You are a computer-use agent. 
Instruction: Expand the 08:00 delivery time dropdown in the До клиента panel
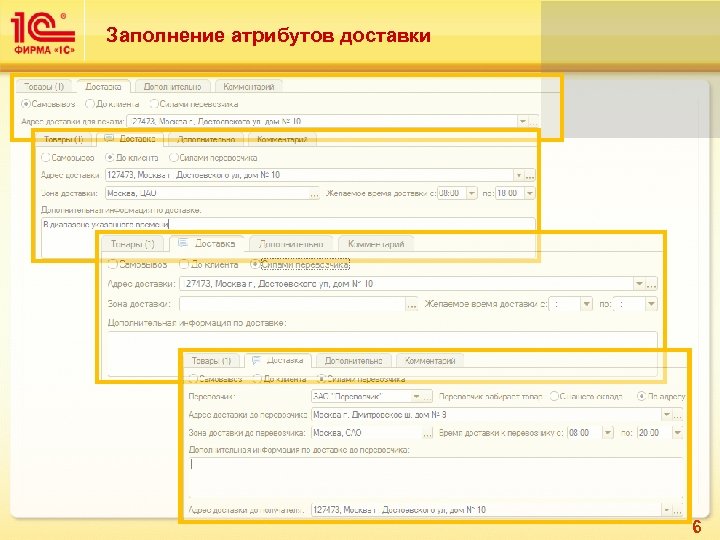(x=472, y=193)
